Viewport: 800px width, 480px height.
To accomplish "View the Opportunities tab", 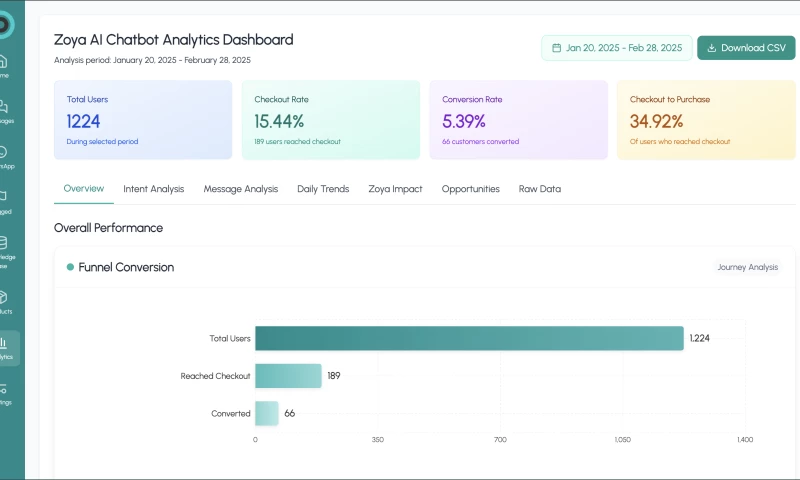I will 470,189.
